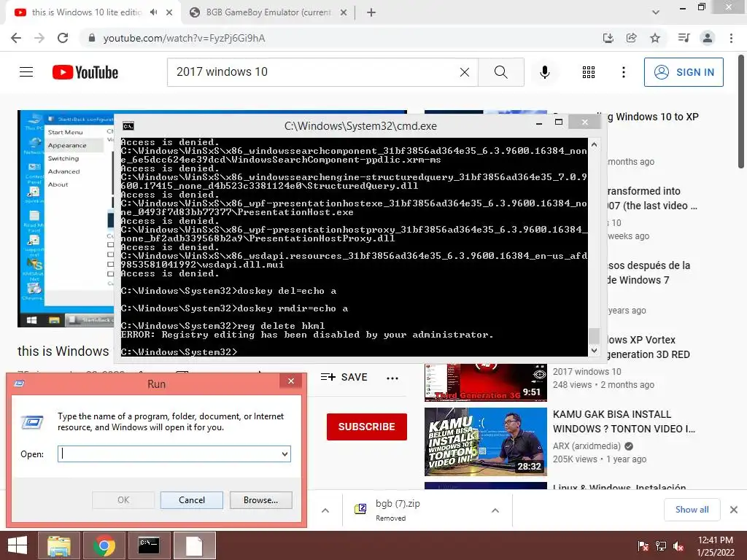Switch to cmd window on taskbar

(149, 545)
